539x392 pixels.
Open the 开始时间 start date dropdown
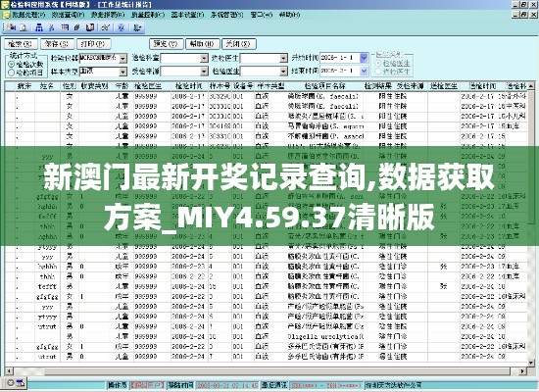pos(364,58)
